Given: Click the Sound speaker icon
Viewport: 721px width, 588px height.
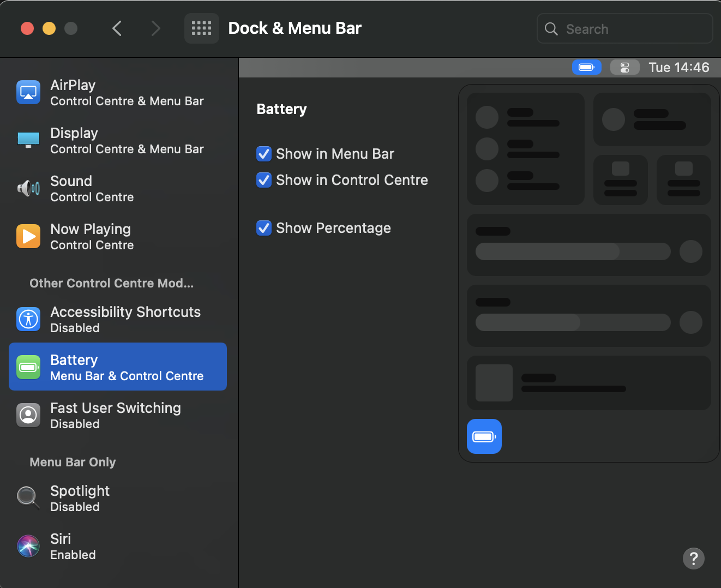Looking at the screenshot, I should coord(28,189).
